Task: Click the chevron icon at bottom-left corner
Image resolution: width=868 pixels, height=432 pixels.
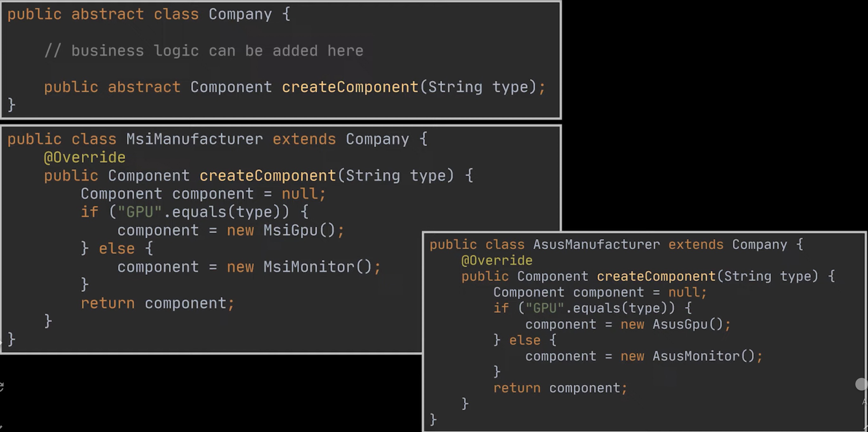Action: (x=1, y=427)
